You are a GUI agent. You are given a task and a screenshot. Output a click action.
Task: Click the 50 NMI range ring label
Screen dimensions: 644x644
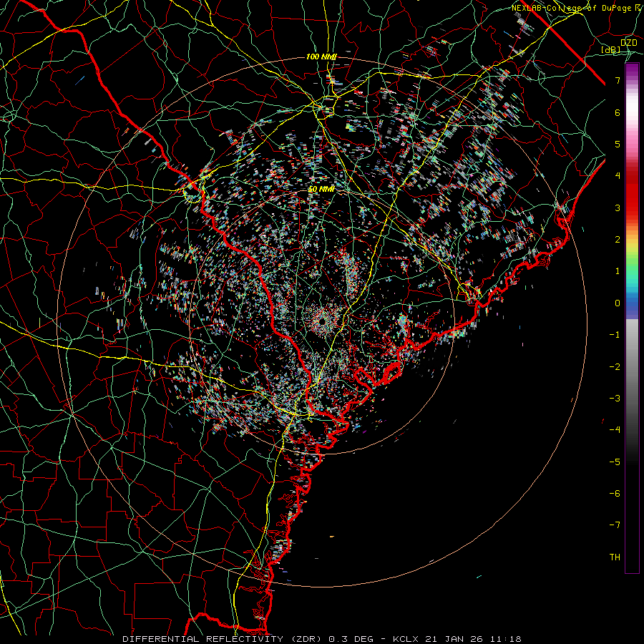pos(321,190)
